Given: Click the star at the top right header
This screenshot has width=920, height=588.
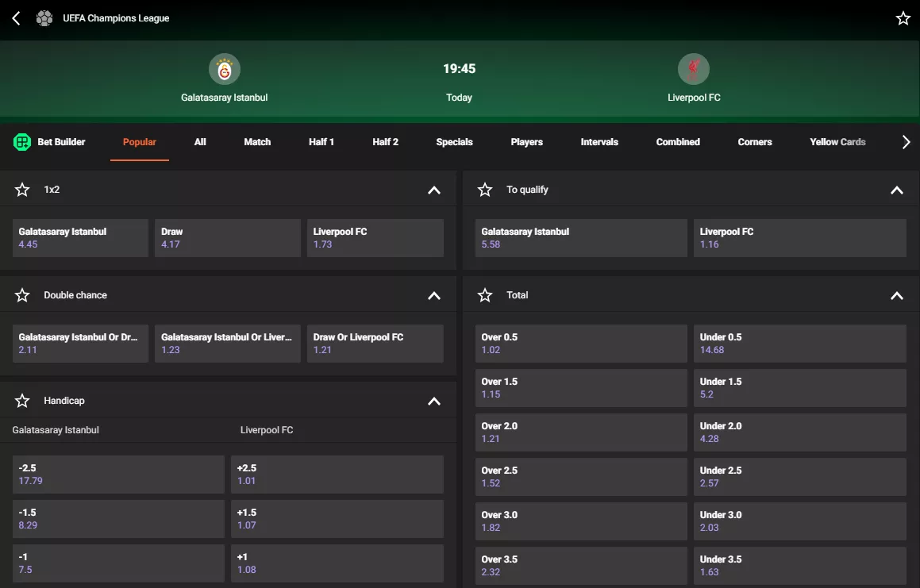Looking at the screenshot, I should tap(903, 18).
